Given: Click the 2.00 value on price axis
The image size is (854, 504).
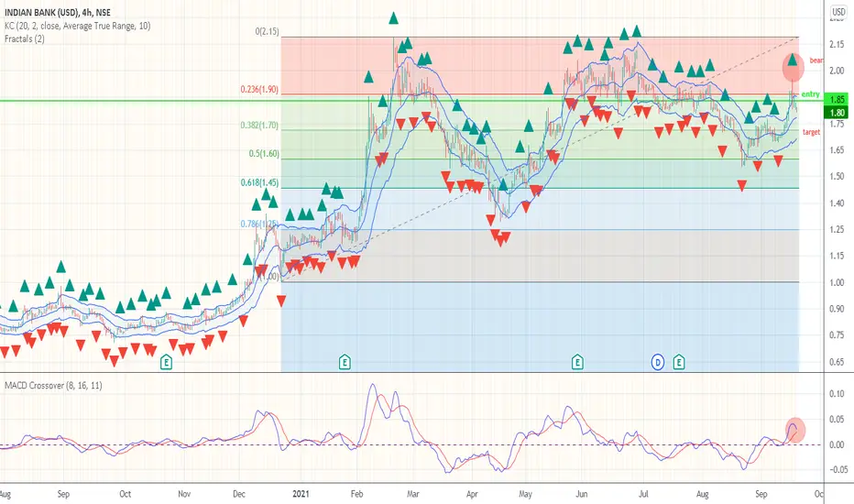Looking at the screenshot, I should [836, 71].
